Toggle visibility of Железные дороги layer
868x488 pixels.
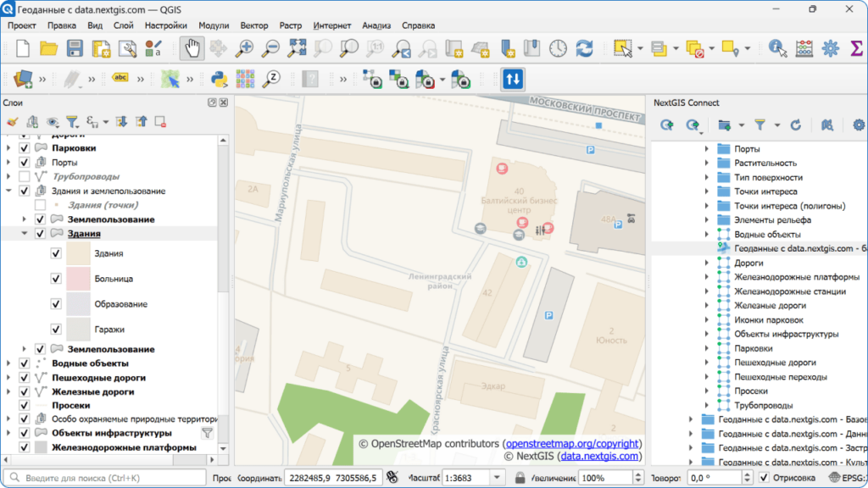point(23,391)
